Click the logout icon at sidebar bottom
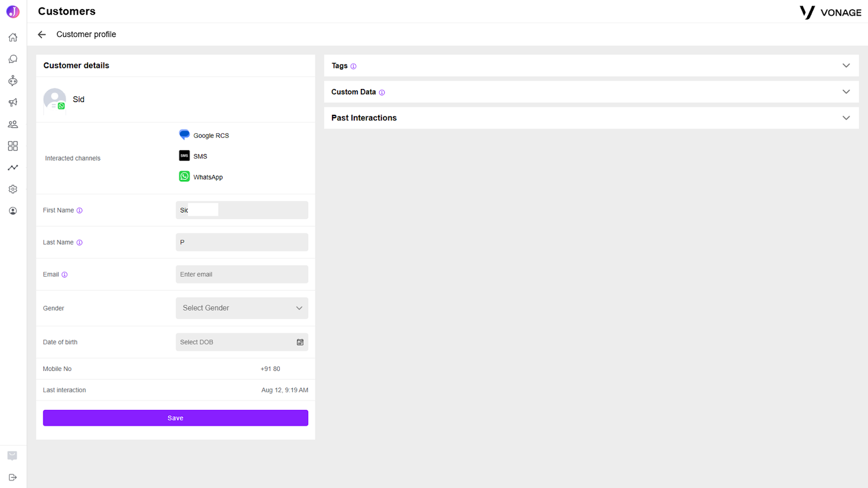Image resolution: width=868 pixels, height=488 pixels. pos(13,478)
